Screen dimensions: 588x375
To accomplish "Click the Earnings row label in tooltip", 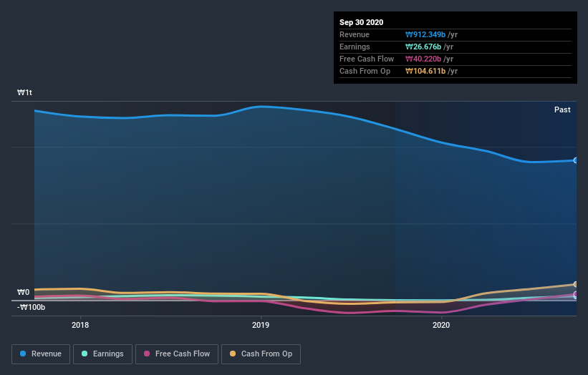I will [355, 47].
